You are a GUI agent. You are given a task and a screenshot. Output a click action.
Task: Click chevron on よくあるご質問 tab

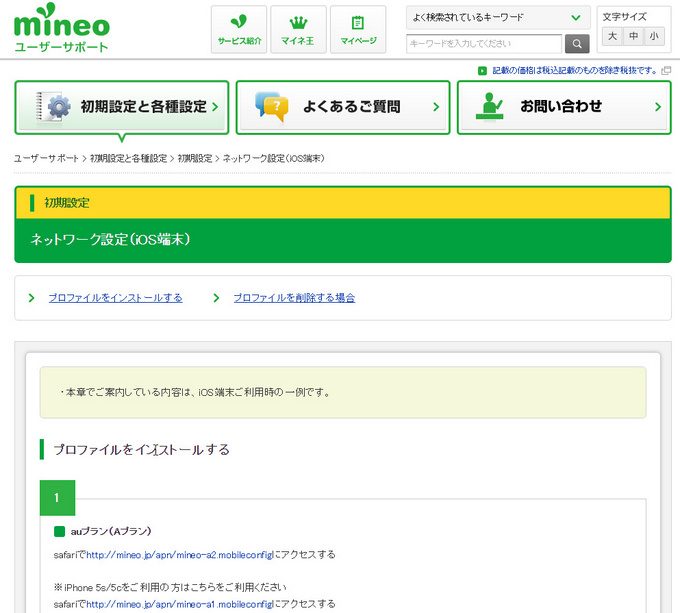[436, 107]
